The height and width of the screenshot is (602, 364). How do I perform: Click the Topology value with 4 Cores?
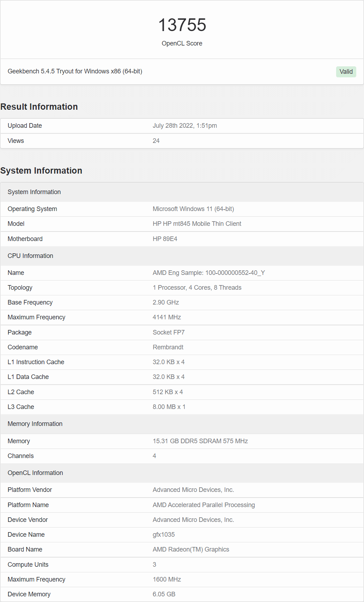tap(197, 288)
